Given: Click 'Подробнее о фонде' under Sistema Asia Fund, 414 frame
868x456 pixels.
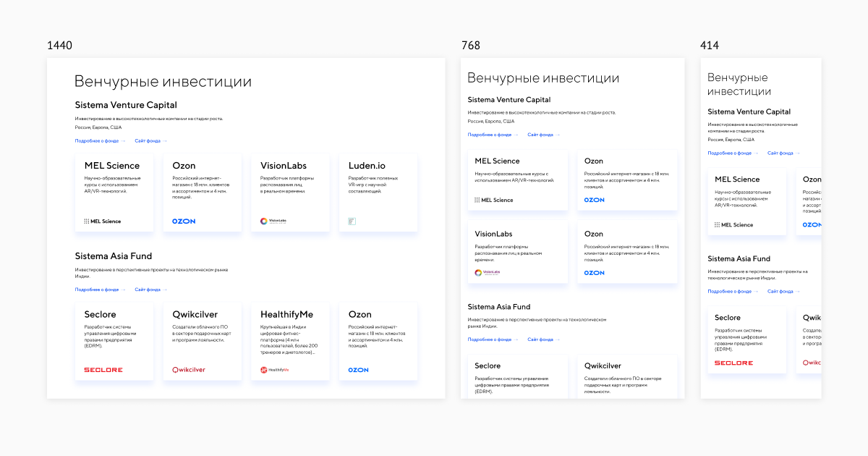Looking at the screenshot, I should click(733, 292).
